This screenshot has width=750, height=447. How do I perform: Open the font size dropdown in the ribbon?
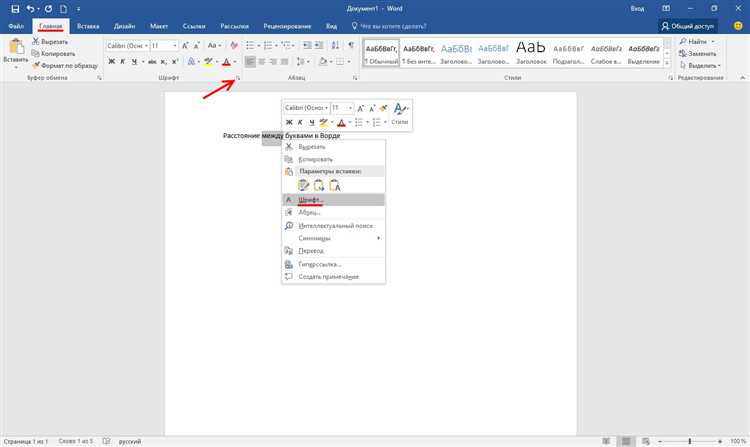coord(175,46)
